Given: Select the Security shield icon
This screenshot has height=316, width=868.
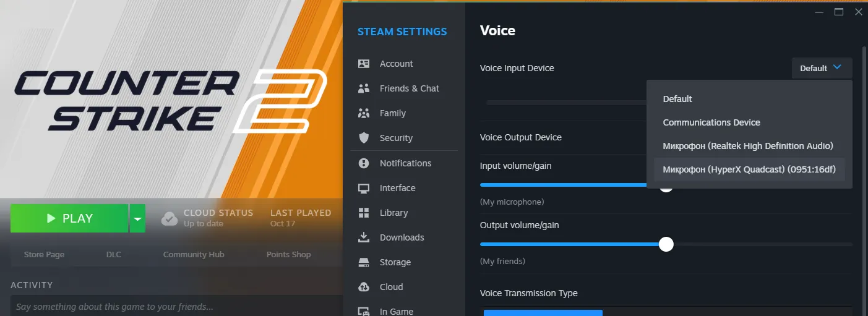Looking at the screenshot, I should (x=364, y=138).
